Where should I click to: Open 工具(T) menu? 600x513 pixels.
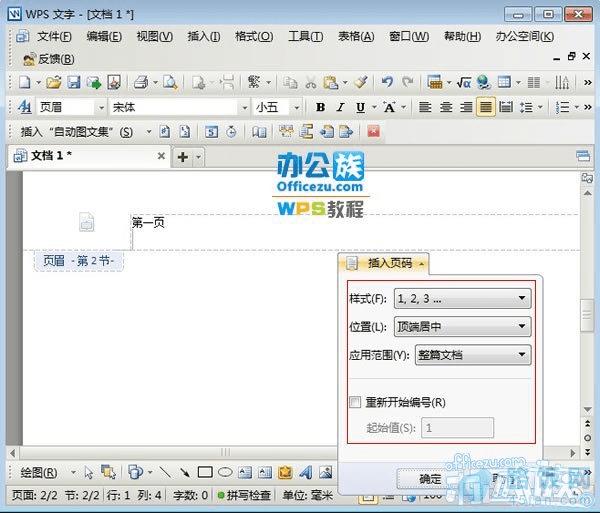coord(305,36)
